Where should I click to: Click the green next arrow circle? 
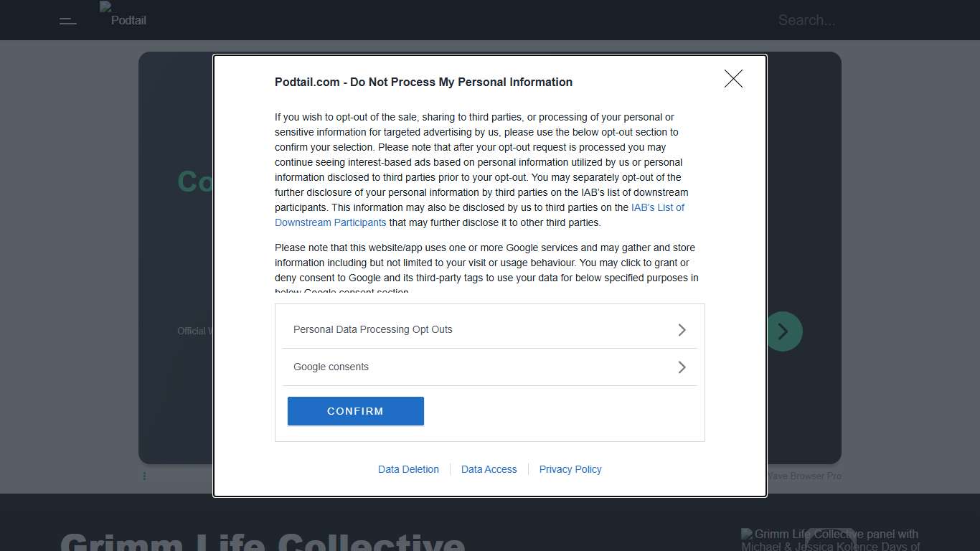[x=784, y=331]
